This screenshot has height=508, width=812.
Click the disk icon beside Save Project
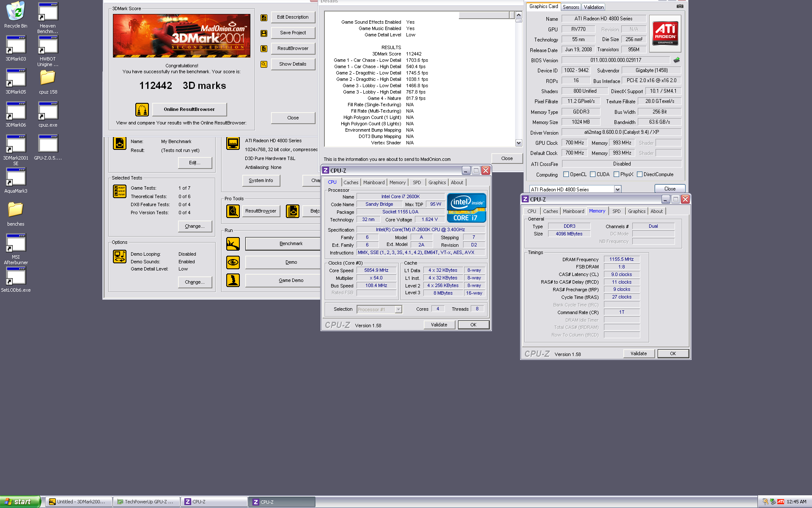[264, 33]
